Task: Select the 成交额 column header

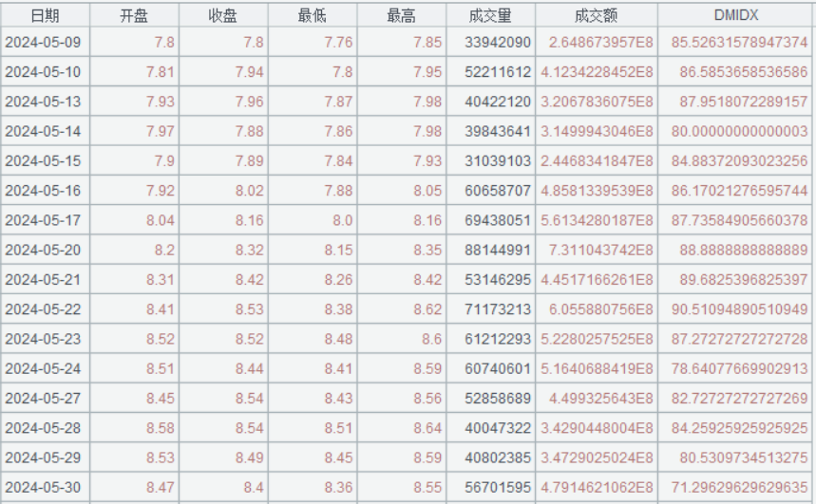Action: point(597,15)
